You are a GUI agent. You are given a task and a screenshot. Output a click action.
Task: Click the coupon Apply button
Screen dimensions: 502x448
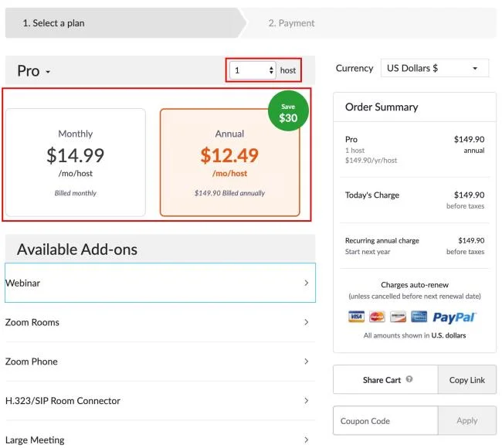coord(466,421)
